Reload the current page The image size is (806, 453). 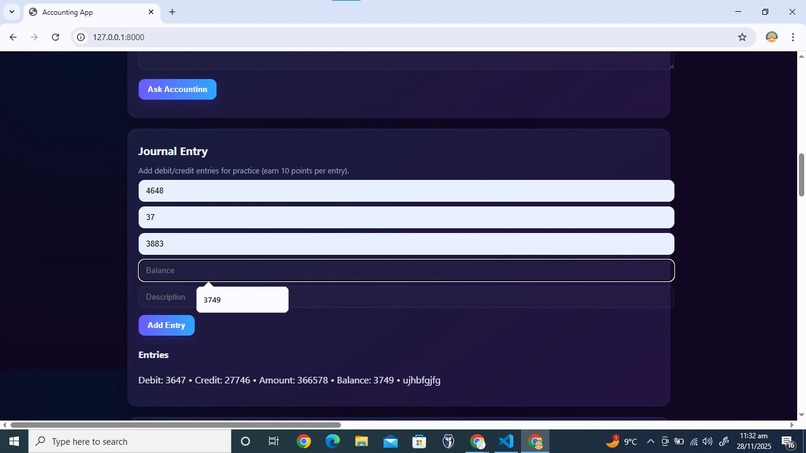[x=56, y=37]
